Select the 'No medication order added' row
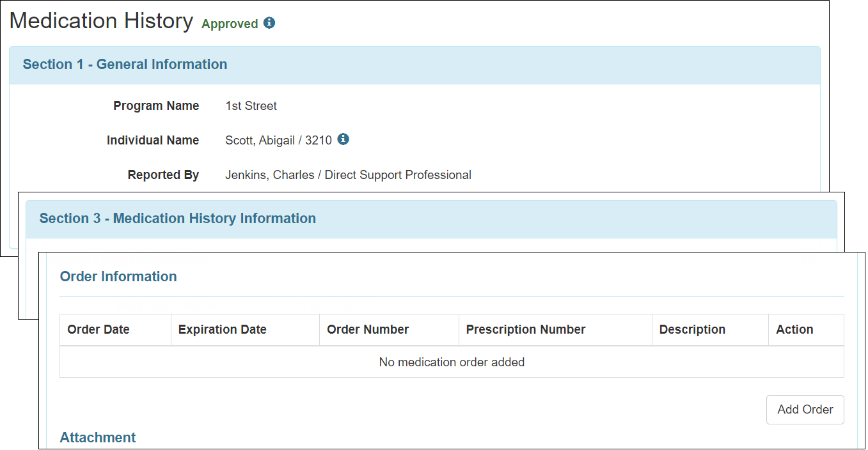 (452, 362)
